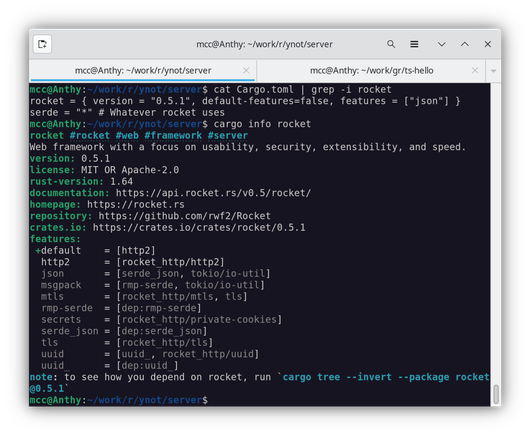Minimize window using down chevron
This screenshot has width=530, height=435.
[x=441, y=44]
